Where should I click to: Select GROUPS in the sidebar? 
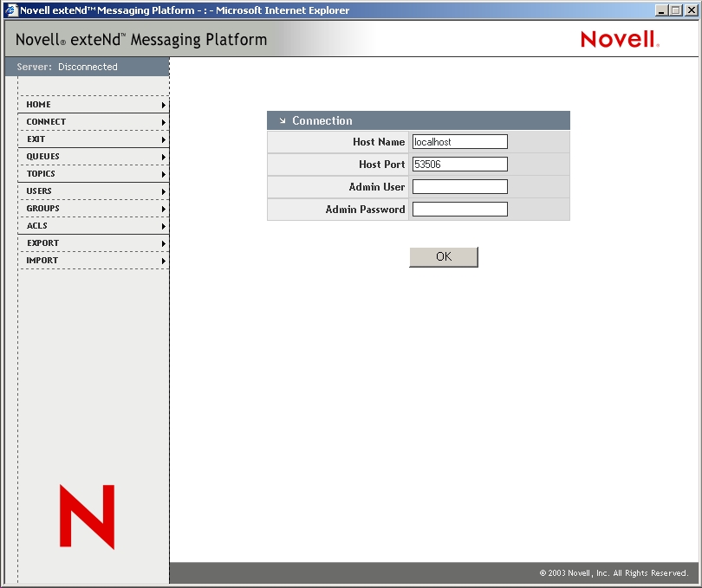[x=93, y=209]
